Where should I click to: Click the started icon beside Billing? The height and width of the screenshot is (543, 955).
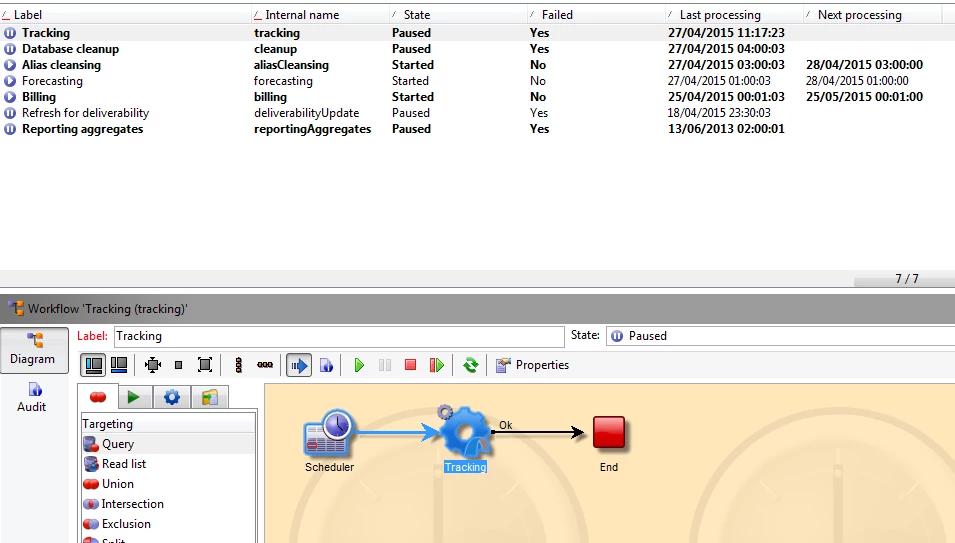coord(10,97)
